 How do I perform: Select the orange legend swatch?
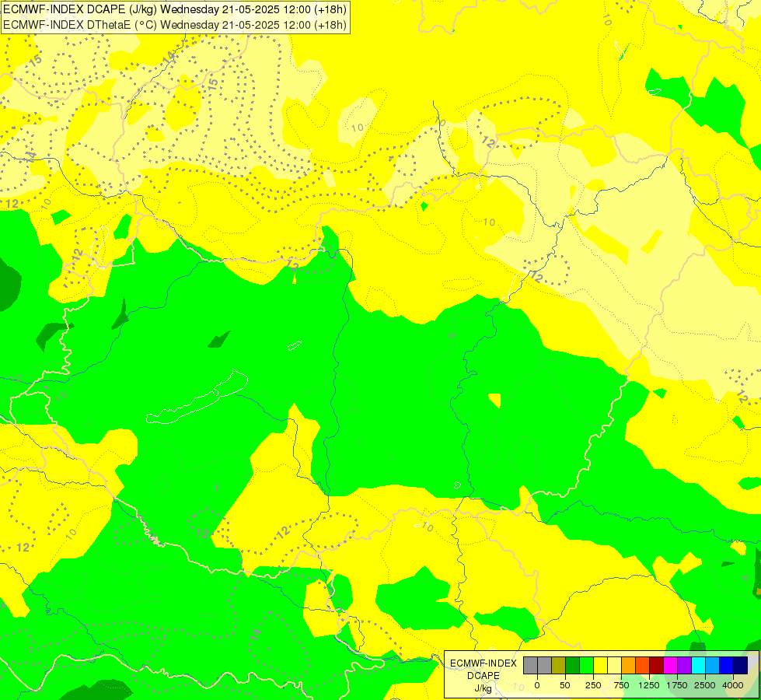[629, 665]
